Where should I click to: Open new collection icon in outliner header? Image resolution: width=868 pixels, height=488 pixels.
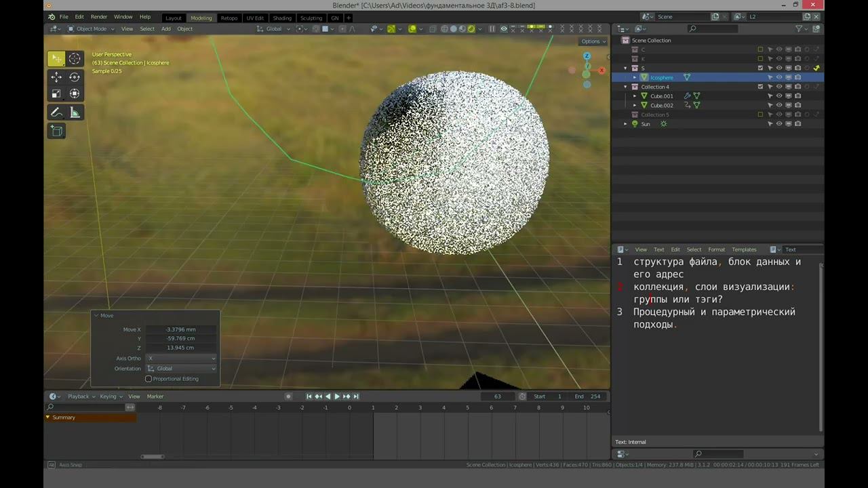pyautogui.click(x=816, y=28)
